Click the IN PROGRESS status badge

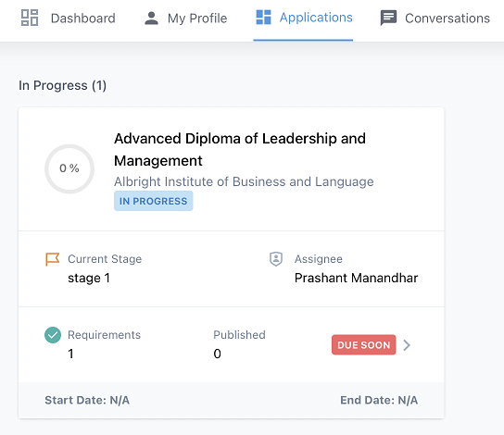(x=153, y=201)
